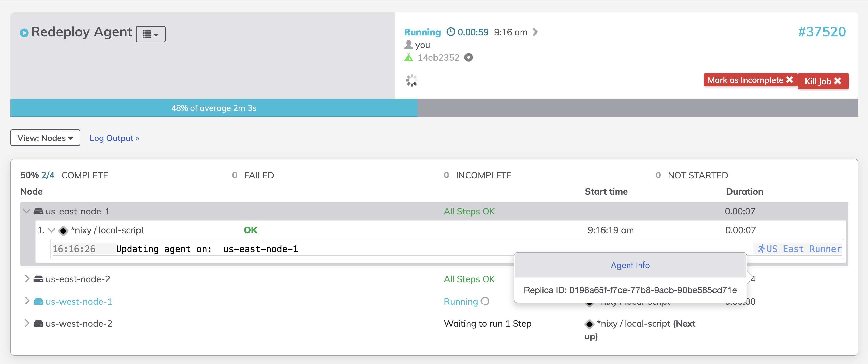Click the green tent project icon

coord(408,57)
